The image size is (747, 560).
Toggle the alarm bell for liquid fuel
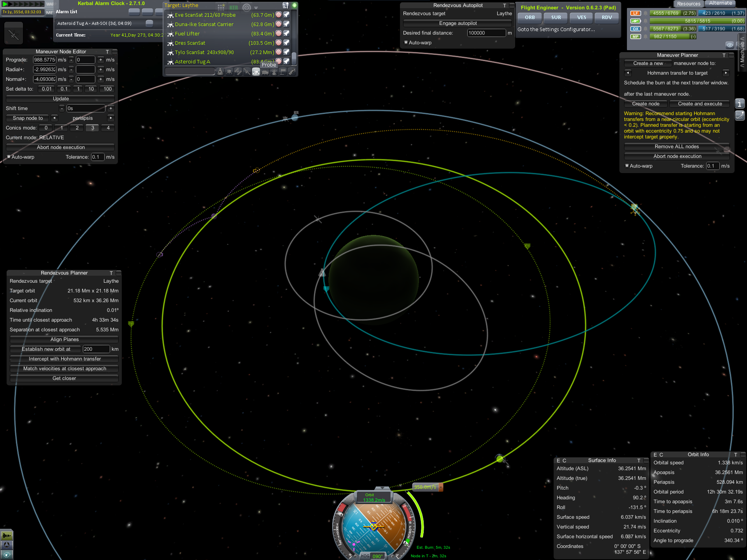pos(645,13)
